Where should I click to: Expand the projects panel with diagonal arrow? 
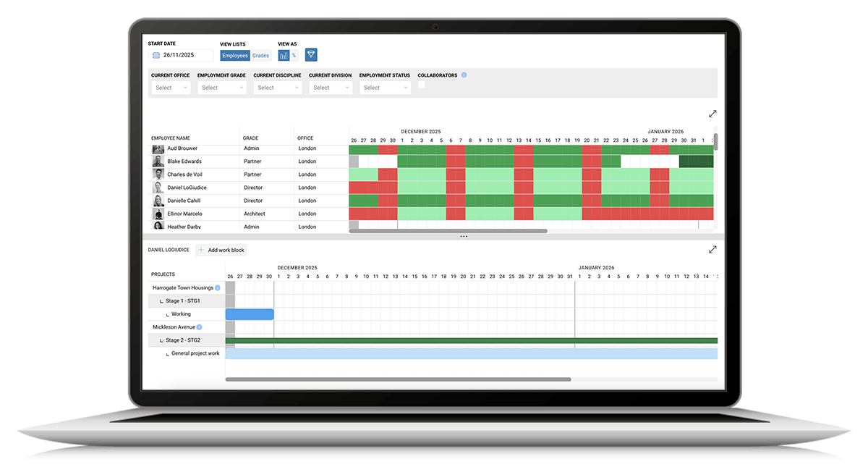(x=712, y=249)
